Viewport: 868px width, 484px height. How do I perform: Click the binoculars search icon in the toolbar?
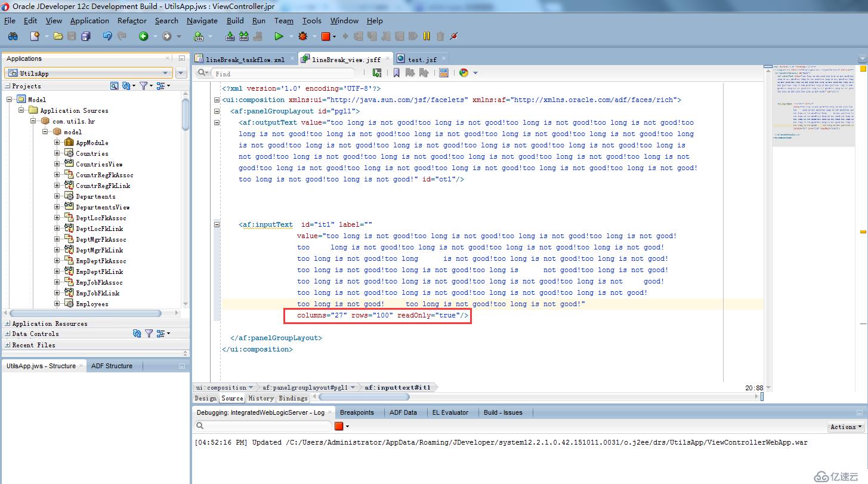coord(13,36)
